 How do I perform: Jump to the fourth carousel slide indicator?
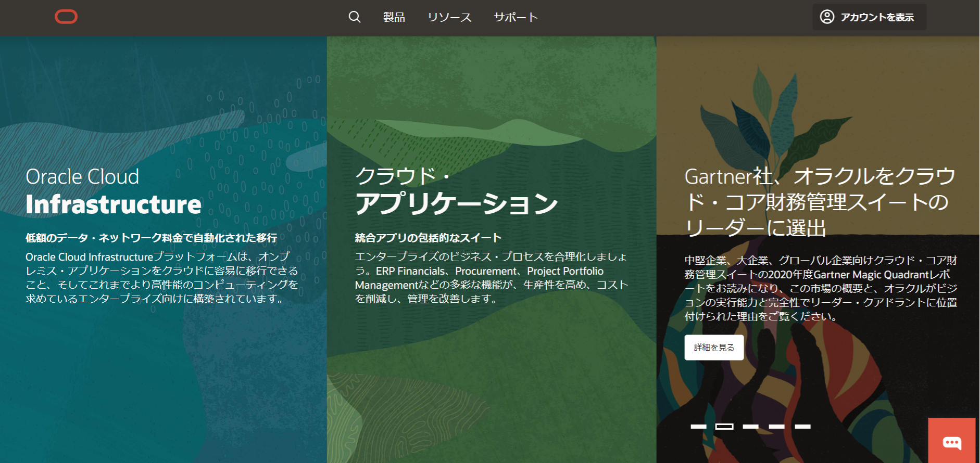pyautogui.click(x=776, y=427)
